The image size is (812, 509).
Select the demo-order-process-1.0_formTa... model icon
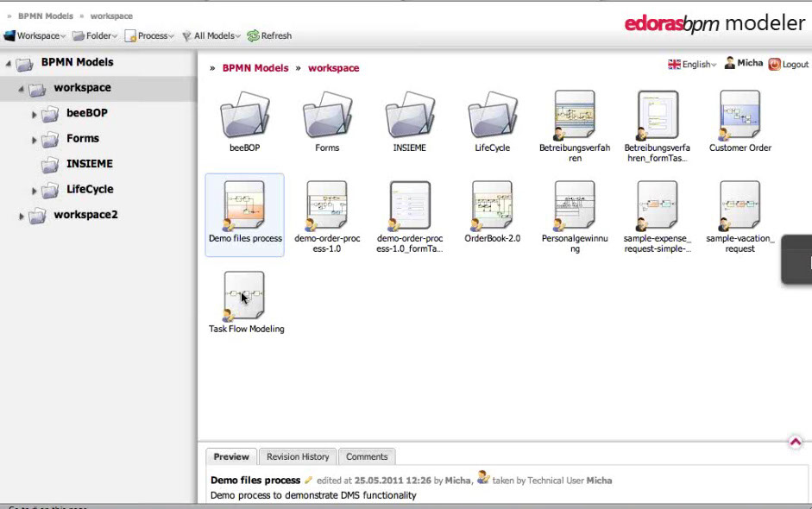[409, 205]
